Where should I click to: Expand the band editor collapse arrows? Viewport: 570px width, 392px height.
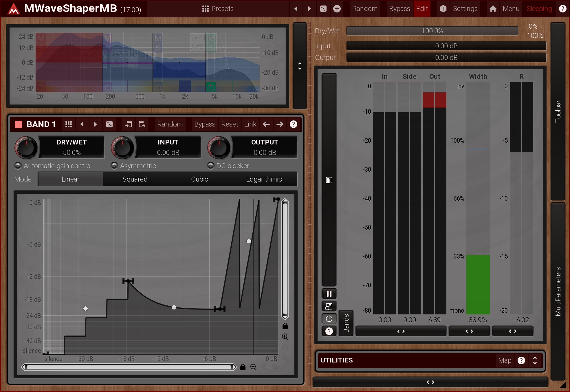(300, 66)
